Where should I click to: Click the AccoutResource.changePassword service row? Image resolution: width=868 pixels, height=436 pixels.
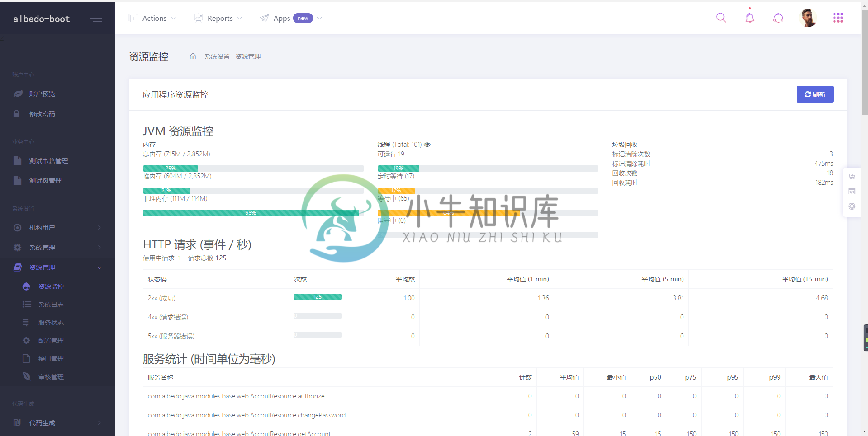[488, 415]
